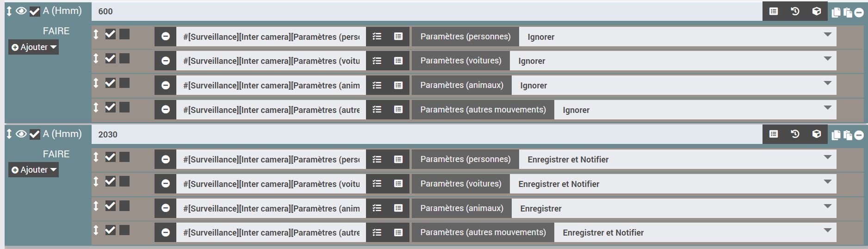
Task: Click the checklist icon on the 2030 animaux row
Action: [x=377, y=208]
